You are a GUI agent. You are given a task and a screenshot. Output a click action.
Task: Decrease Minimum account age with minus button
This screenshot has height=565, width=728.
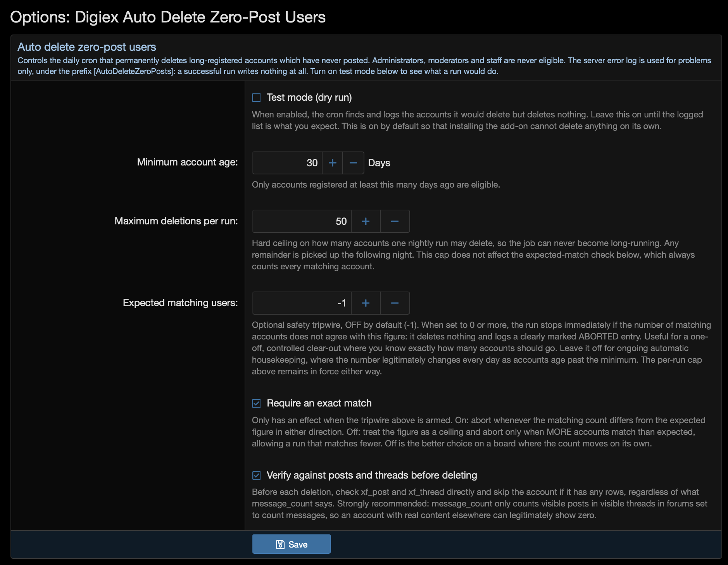click(x=353, y=163)
